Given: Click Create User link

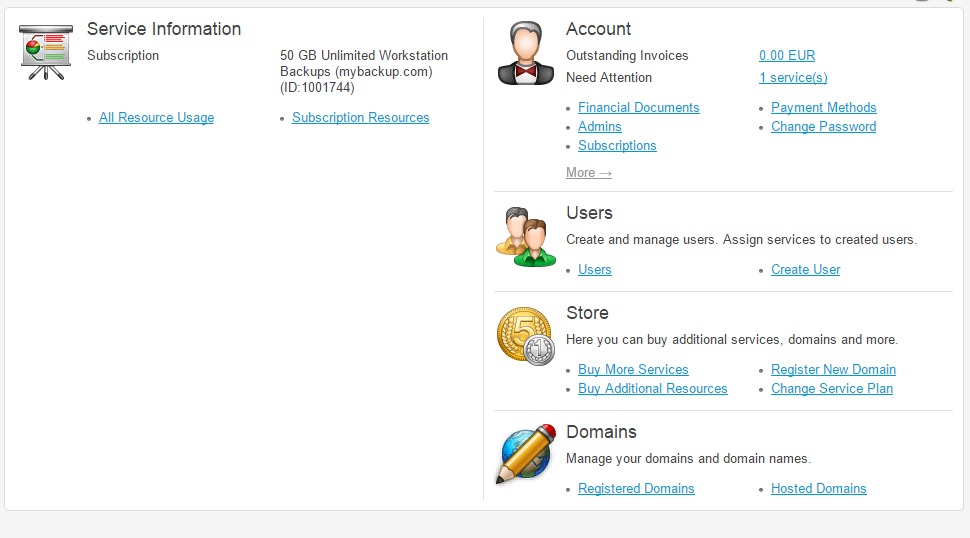Looking at the screenshot, I should (x=805, y=270).
